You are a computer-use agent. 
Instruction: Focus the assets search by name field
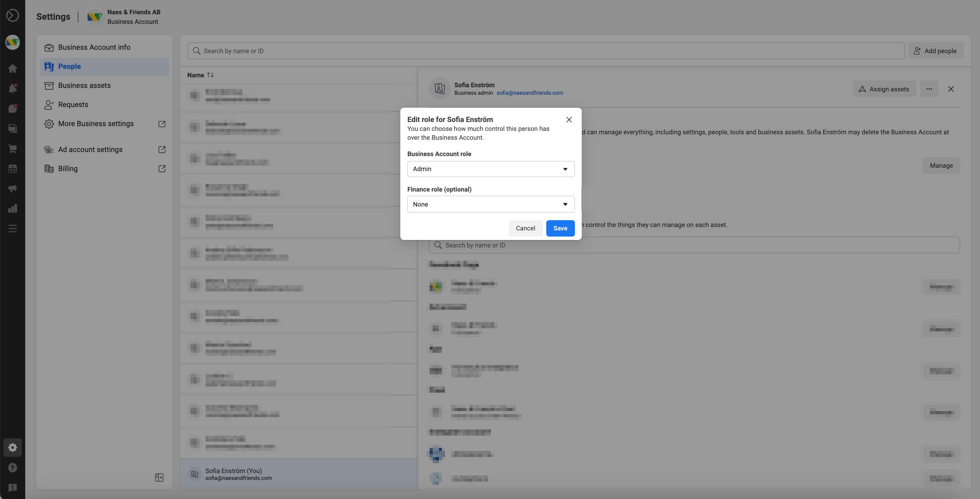(694, 245)
